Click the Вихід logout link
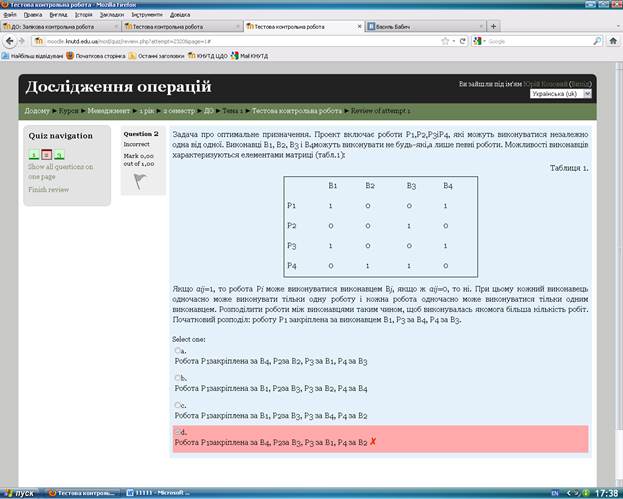The width and height of the screenshot is (623, 499). click(580, 84)
